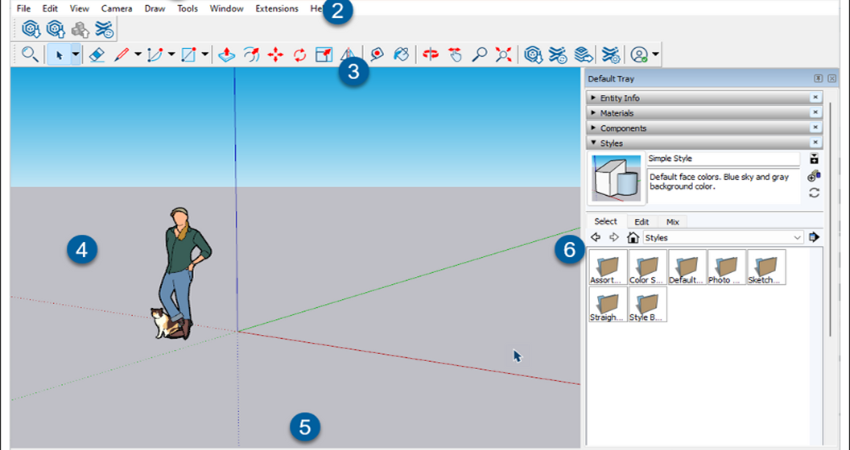This screenshot has height=450, width=850.
Task: Open the Camera menu
Action: coord(117,9)
